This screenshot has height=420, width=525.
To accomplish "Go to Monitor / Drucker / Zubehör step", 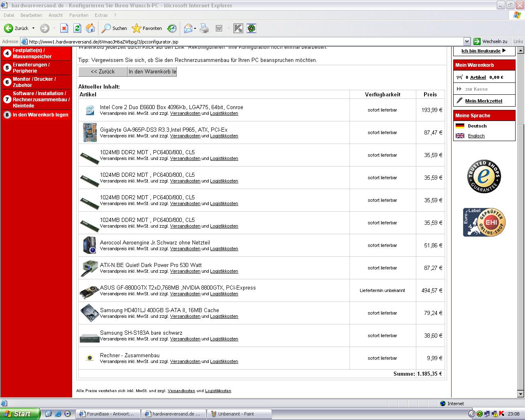I will 34,82.
